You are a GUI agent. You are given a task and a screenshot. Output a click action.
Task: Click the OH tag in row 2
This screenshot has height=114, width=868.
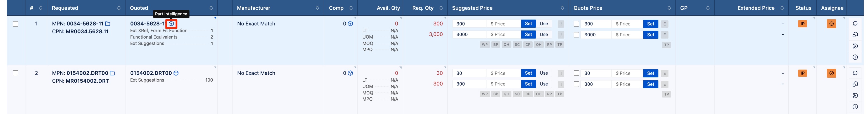(x=539, y=94)
